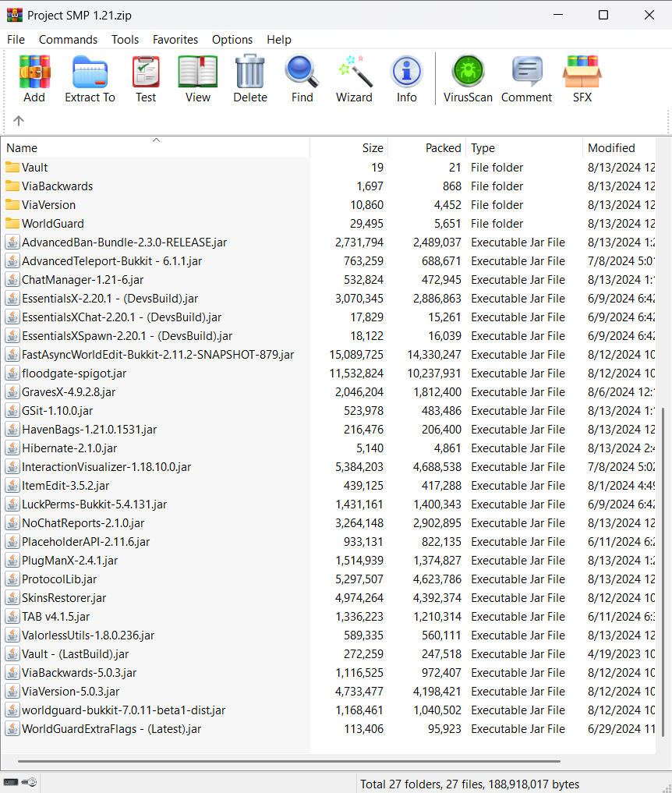Select Vault - (LastBuild).jar
Screen dimensions: 672x793
75,654
